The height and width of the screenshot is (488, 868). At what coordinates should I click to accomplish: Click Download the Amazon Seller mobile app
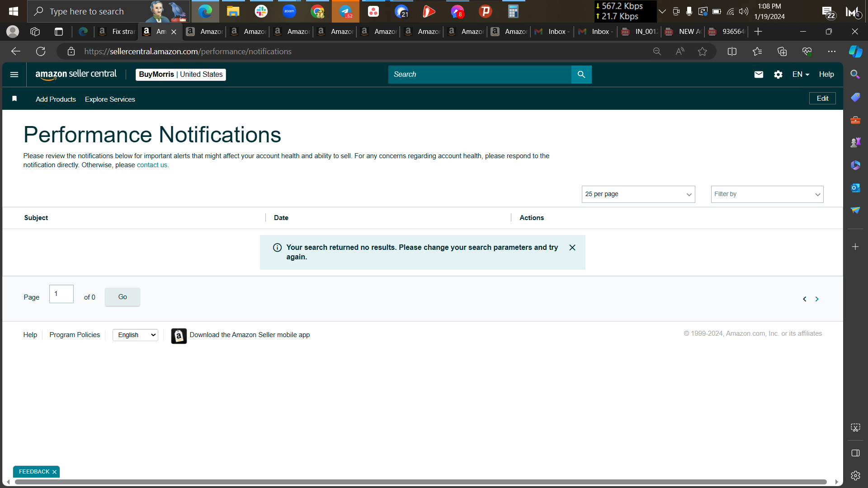tap(250, 335)
